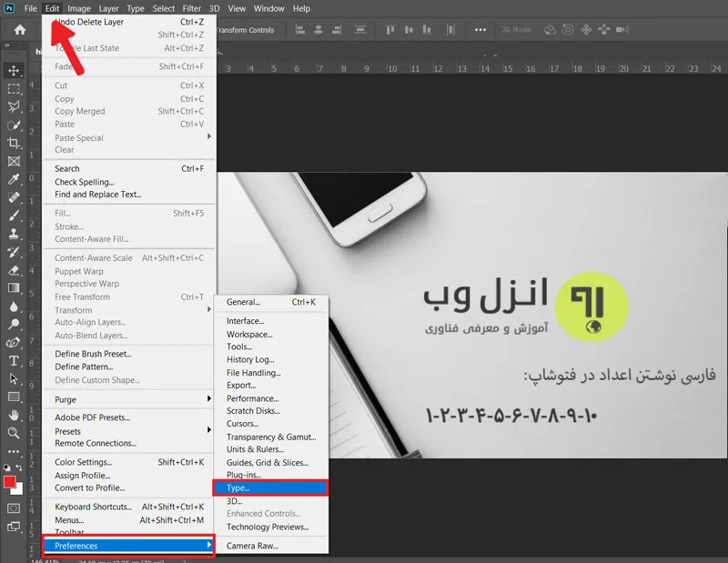Click the Home icon button
This screenshot has height=563, width=728.
[19, 30]
